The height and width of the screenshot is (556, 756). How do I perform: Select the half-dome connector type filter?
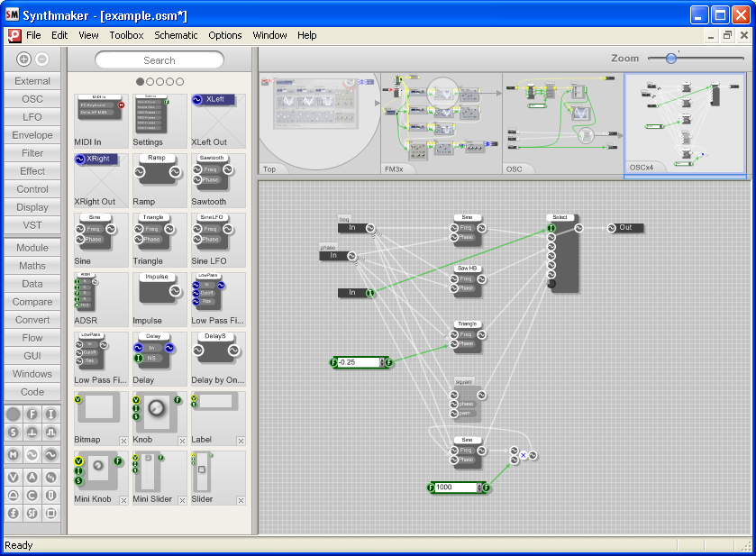[13, 496]
